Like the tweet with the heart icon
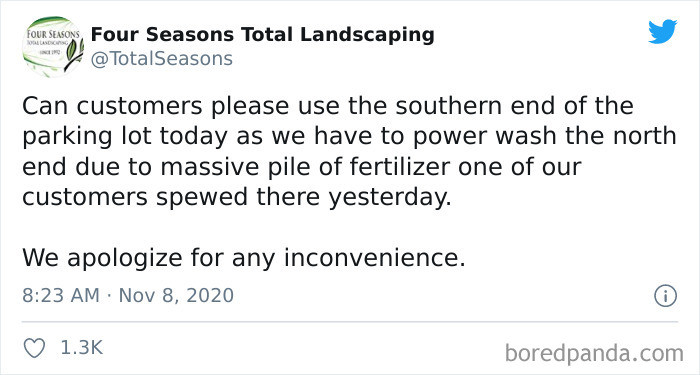This screenshot has height=375, width=700. pyautogui.click(x=34, y=348)
